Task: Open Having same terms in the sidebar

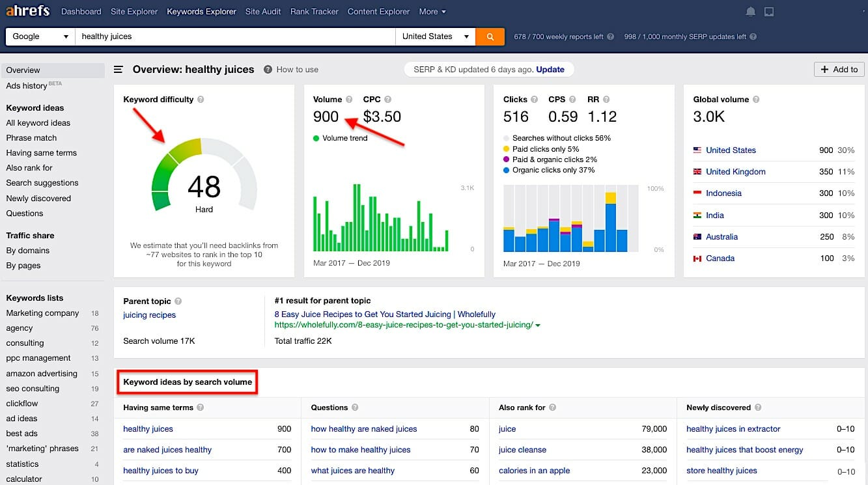Action: click(x=42, y=153)
